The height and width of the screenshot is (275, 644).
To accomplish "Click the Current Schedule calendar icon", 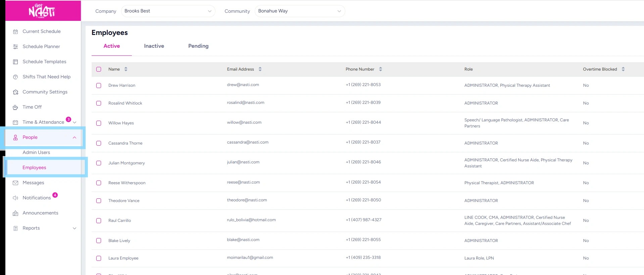I will (15, 32).
